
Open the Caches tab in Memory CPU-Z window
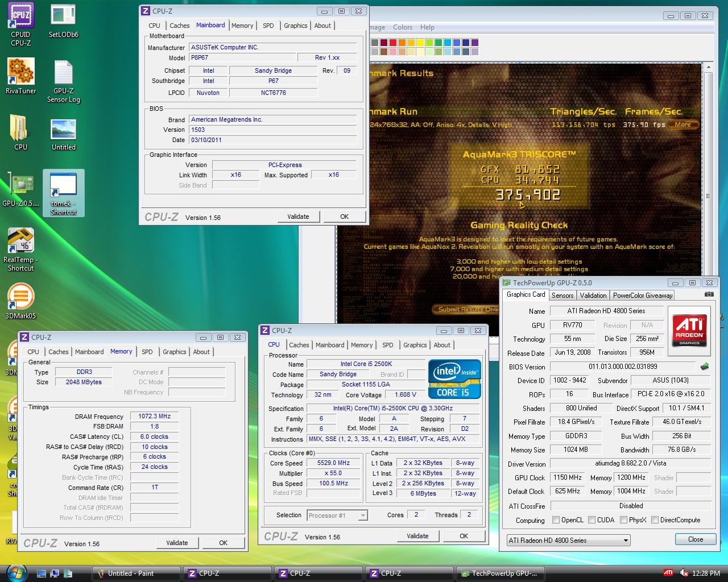tap(58, 352)
